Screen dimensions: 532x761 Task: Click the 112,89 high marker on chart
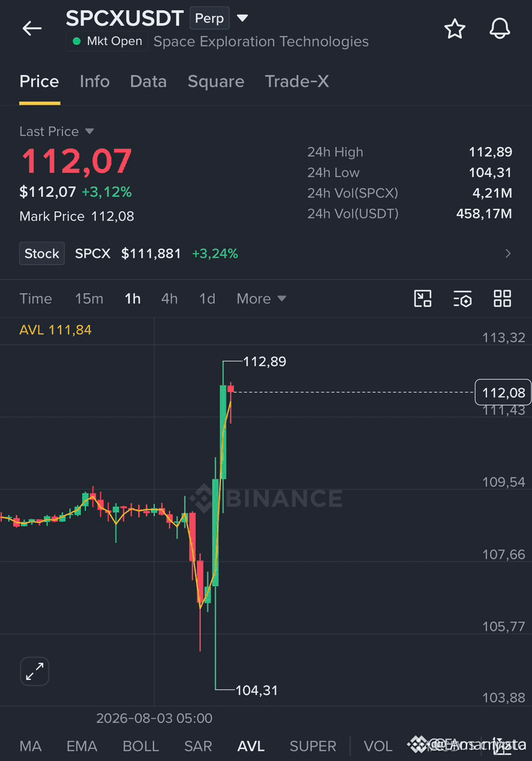coord(264,362)
